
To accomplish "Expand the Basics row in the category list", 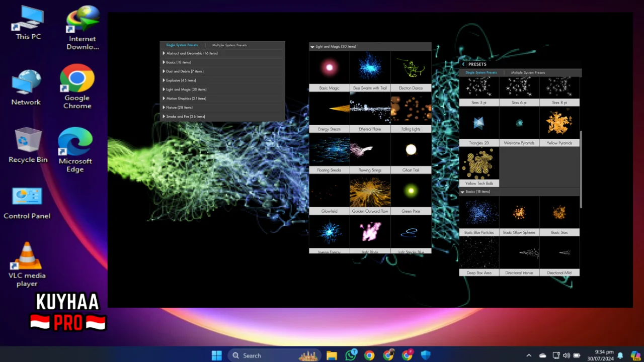I will coord(222,62).
